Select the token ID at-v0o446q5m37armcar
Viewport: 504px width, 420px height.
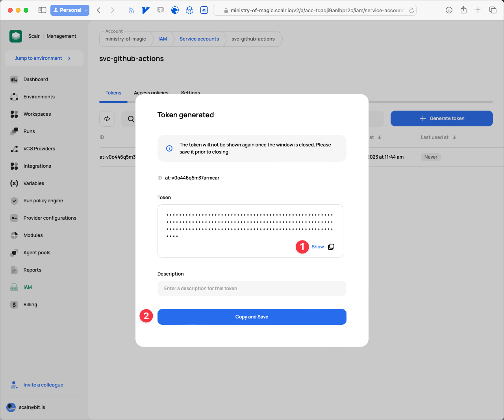(192, 178)
